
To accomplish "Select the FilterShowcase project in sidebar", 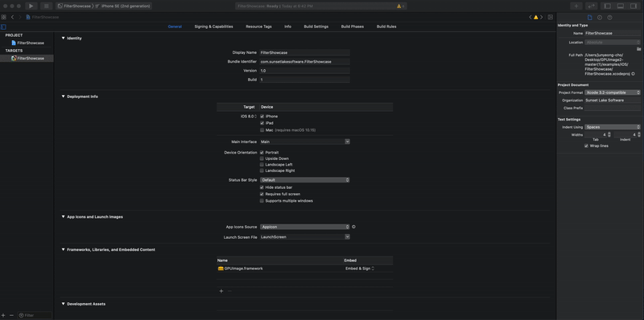I will 27,43.
